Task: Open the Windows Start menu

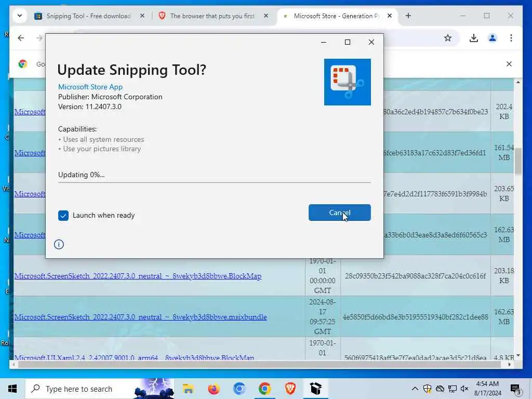Action: tap(12, 389)
